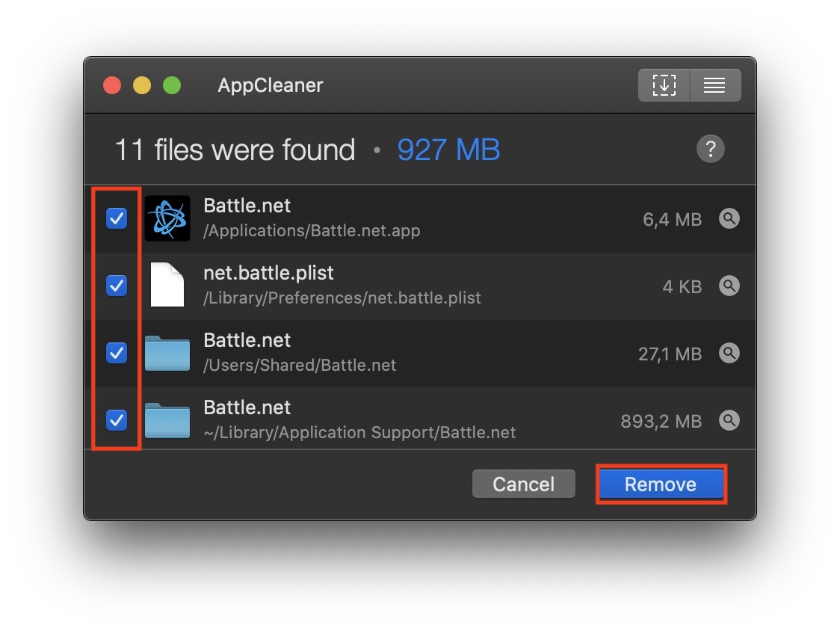Viewport: 840px width, 631px height.
Task: Uncheck the Battle.net.app checkbox
Action: tap(117, 219)
